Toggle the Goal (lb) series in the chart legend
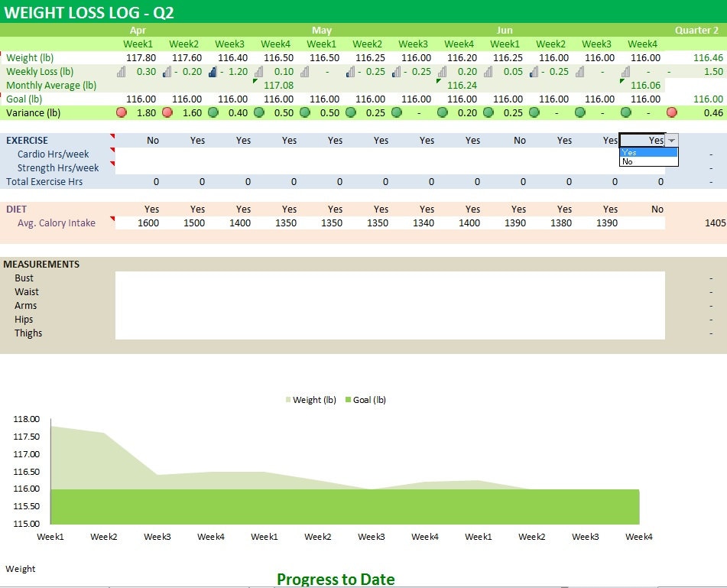Viewport: 727px width, 588px height. 371,400
